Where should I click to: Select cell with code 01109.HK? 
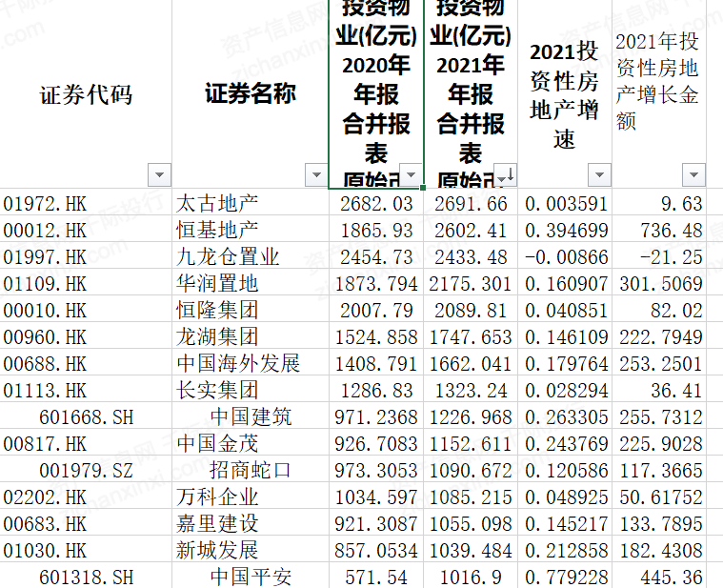pyautogui.click(x=86, y=282)
